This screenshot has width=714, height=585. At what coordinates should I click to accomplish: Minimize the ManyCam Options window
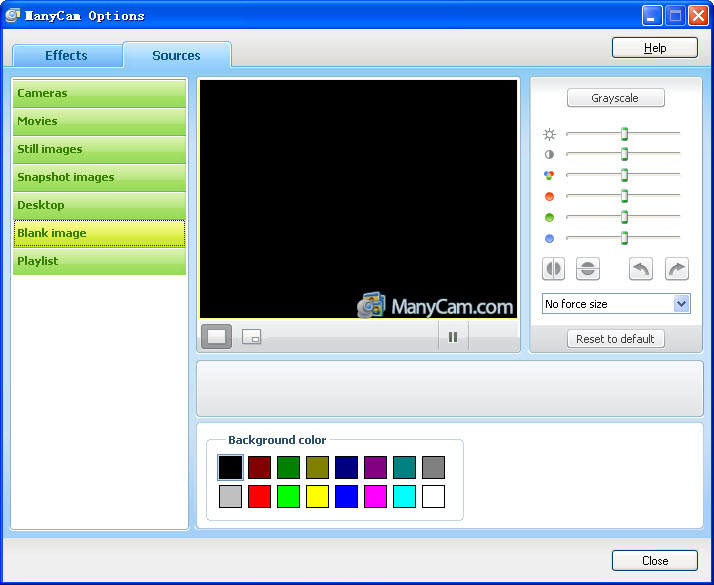pyautogui.click(x=652, y=16)
